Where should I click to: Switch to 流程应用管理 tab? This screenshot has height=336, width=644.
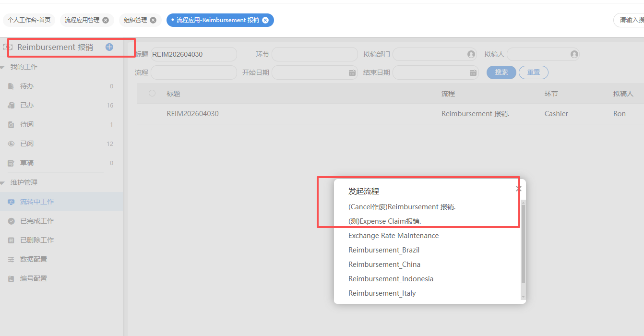[x=82, y=20]
